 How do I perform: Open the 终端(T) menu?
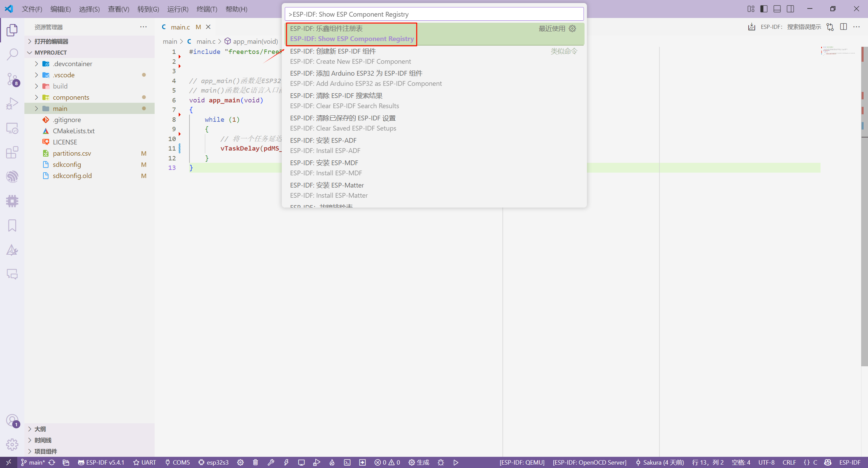coord(207,9)
